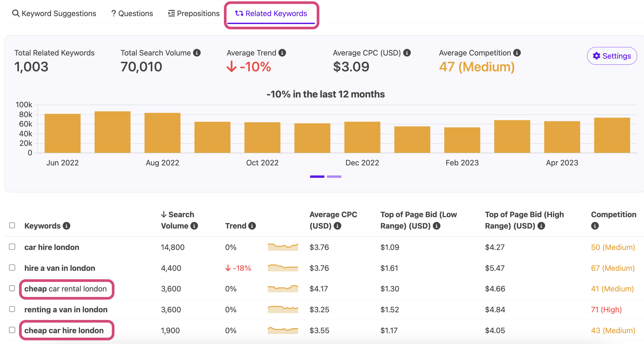Switch to the Questions tab

click(x=132, y=13)
